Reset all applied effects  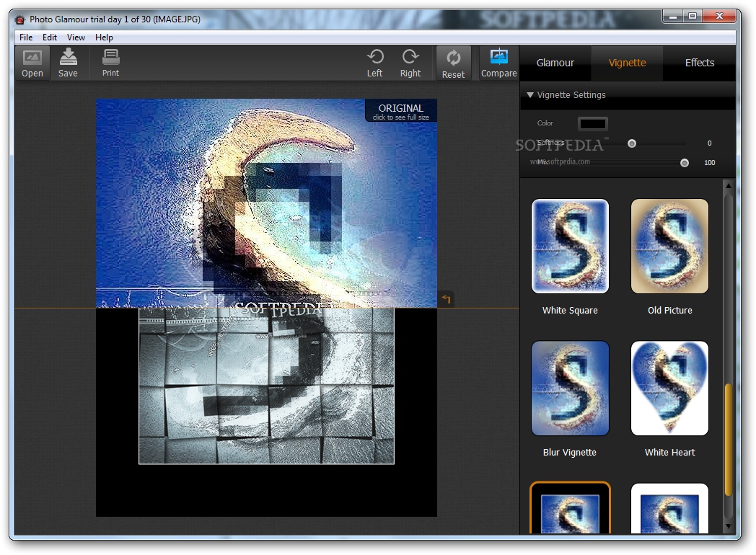(453, 63)
